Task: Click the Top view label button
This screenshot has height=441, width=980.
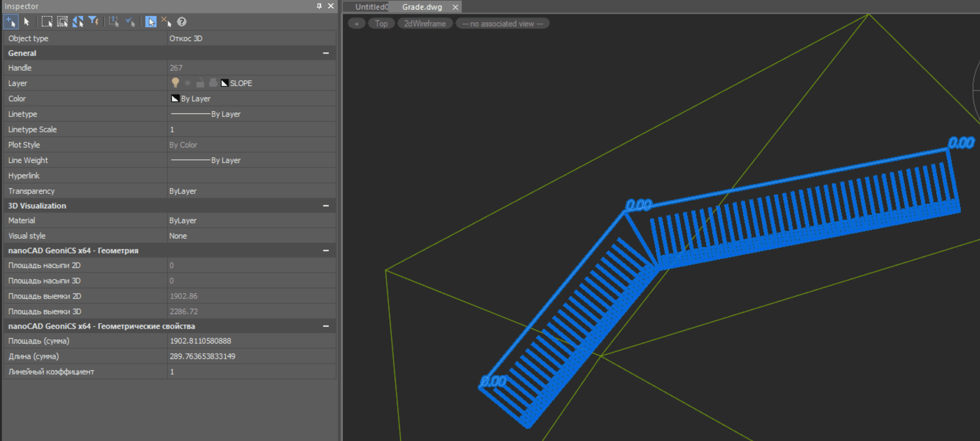Action: point(381,24)
